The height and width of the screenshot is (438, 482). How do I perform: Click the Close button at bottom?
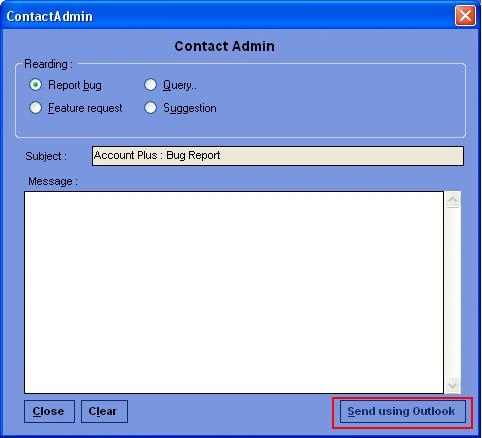tap(49, 411)
